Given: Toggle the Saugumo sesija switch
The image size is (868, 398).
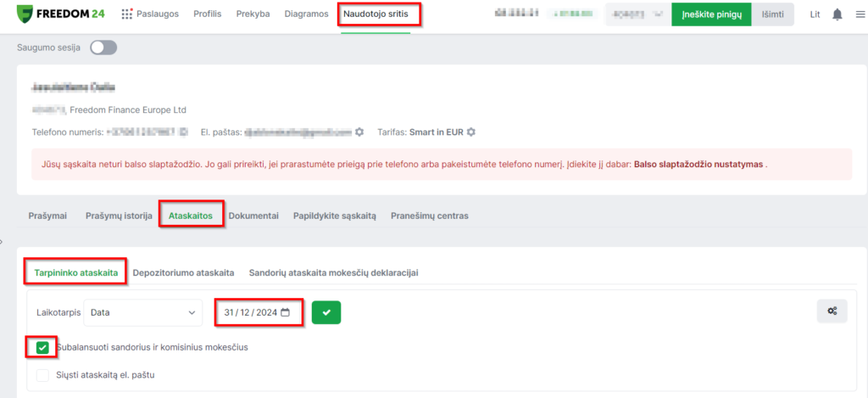Looking at the screenshot, I should tap(103, 48).
